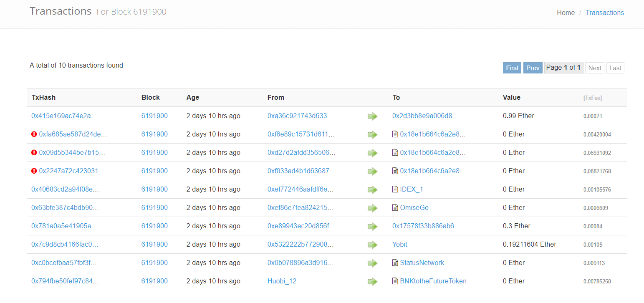This screenshot has width=644, height=303.
Task: Open transaction hash 0xc0bcefbaa57fbf3f
Action: (x=64, y=263)
